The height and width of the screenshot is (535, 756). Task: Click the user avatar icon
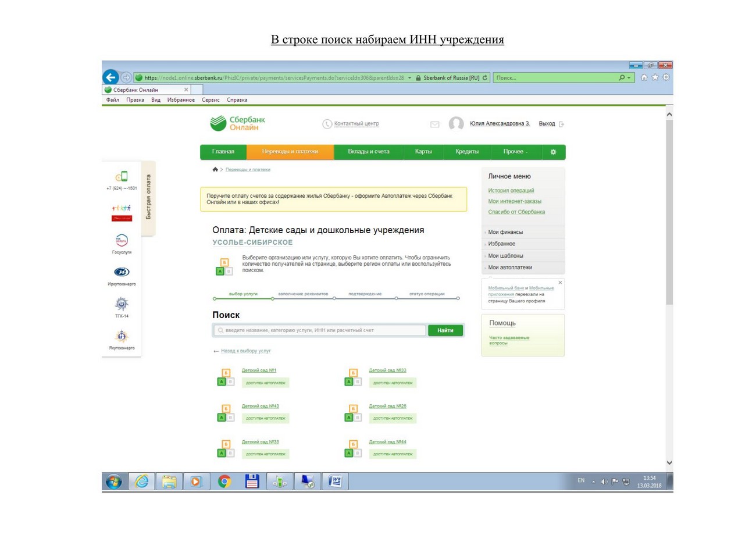tap(456, 124)
